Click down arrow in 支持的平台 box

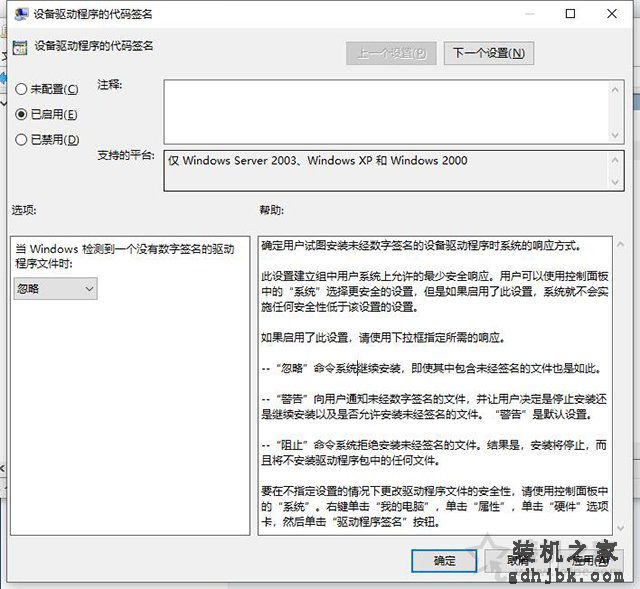click(x=615, y=182)
